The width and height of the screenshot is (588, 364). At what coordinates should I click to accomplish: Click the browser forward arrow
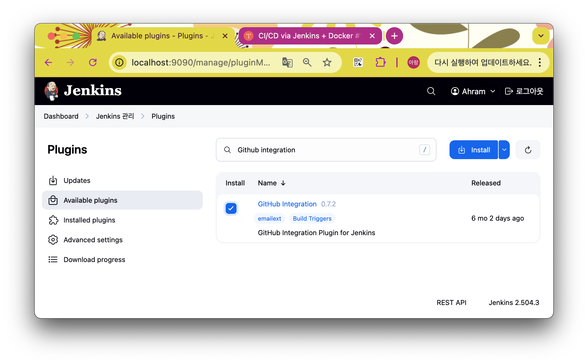(x=70, y=62)
